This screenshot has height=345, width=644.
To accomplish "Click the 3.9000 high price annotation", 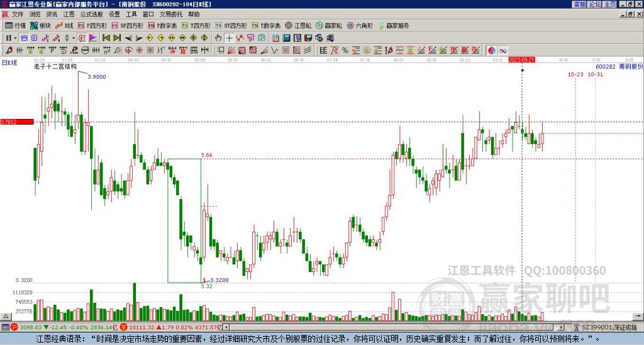I will click(96, 77).
